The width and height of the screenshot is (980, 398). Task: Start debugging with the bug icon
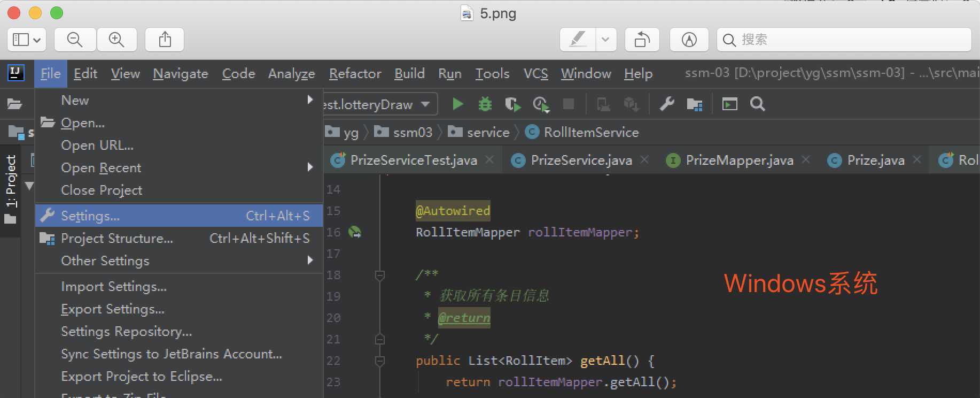(485, 104)
